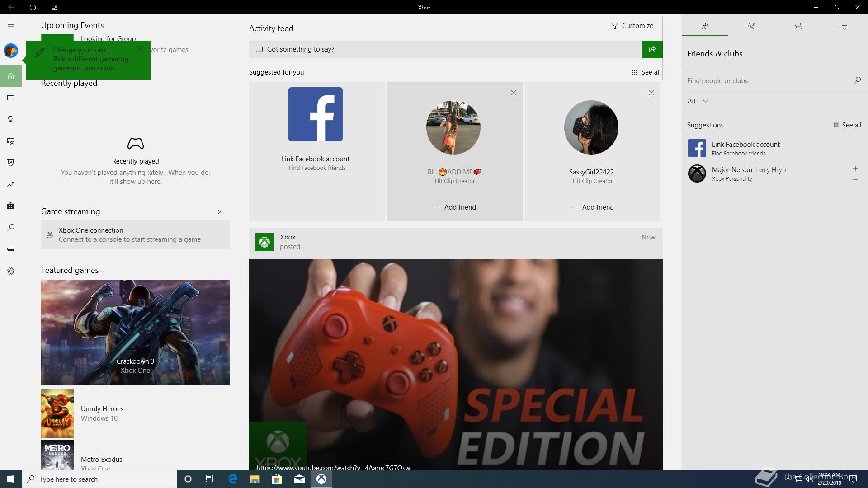
Task: Open Cortana from taskbar
Action: [x=188, y=479]
